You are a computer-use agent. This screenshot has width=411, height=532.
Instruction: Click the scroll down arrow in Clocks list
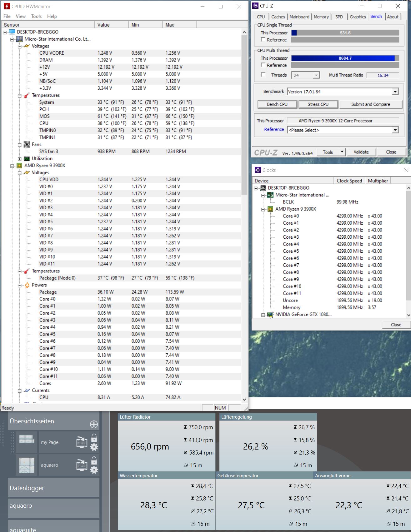coord(408,315)
